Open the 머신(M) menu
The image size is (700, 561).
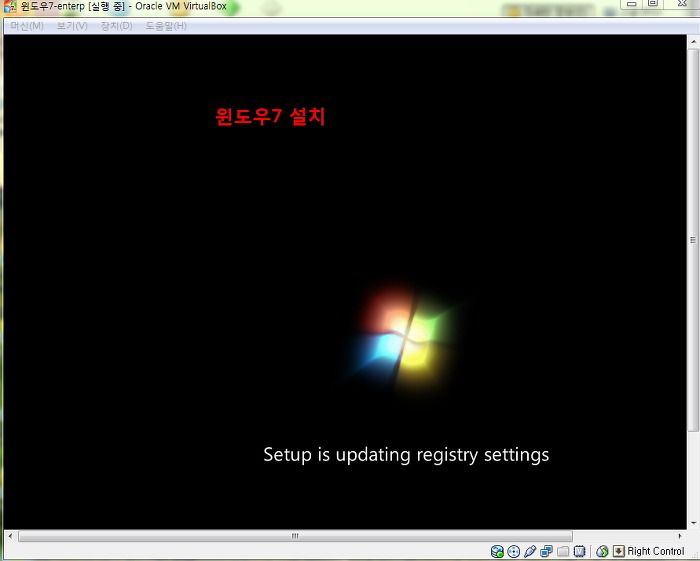[27, 26]
